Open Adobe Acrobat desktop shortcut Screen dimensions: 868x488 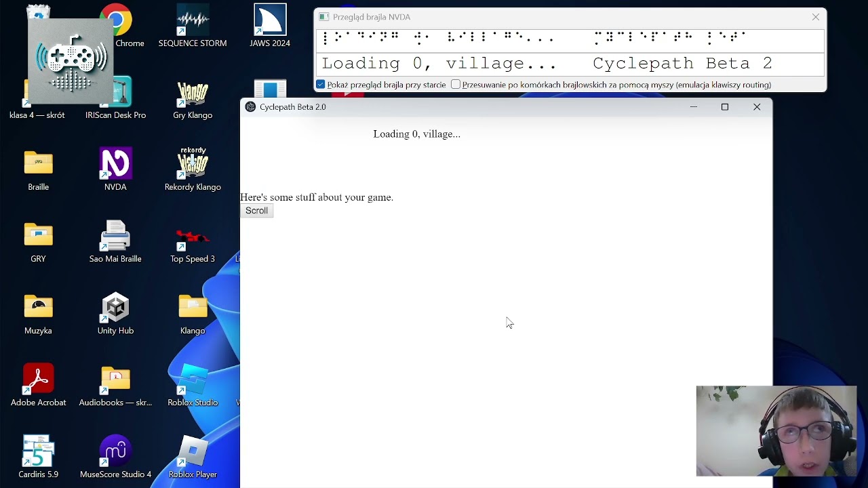tap(38, 386)
